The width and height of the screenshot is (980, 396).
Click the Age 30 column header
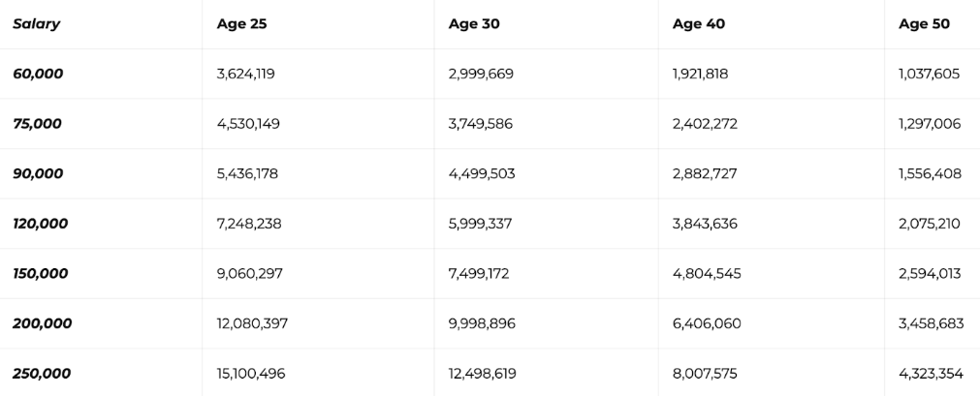(x=474, y=24)
